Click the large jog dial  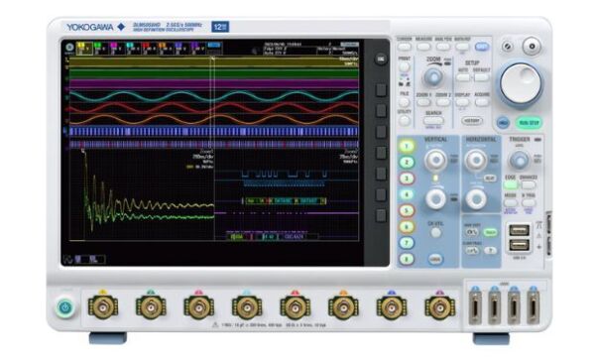click(x=521, y=83)
